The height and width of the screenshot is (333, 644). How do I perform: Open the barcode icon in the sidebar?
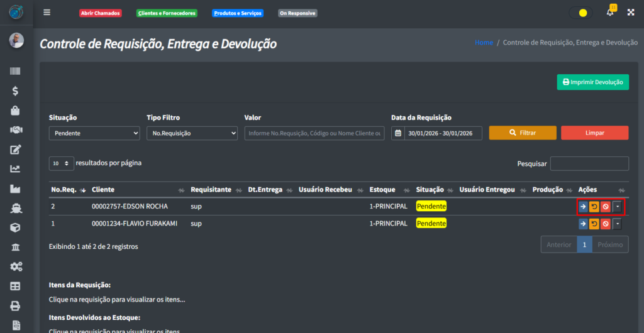pos(16,72)
